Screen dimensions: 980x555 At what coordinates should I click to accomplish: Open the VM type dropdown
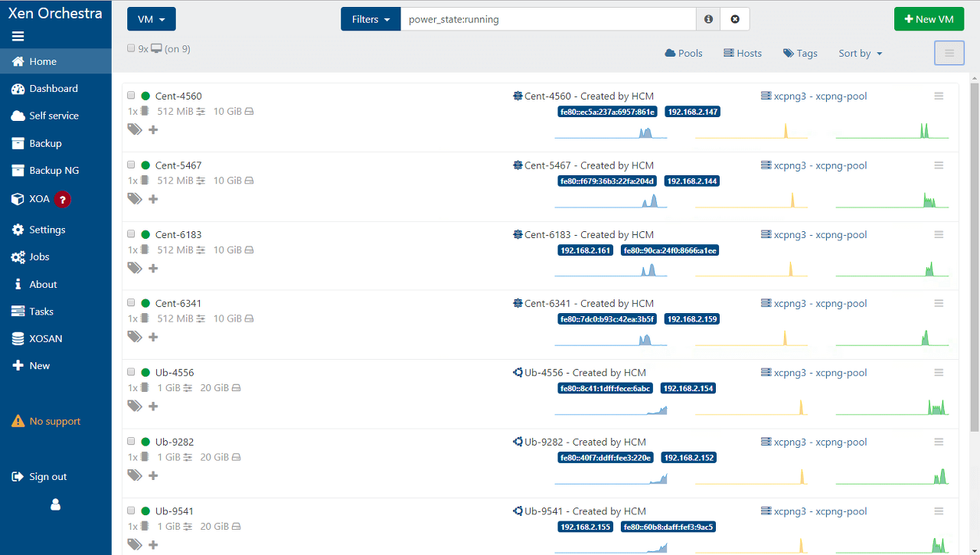pos(152,19)
